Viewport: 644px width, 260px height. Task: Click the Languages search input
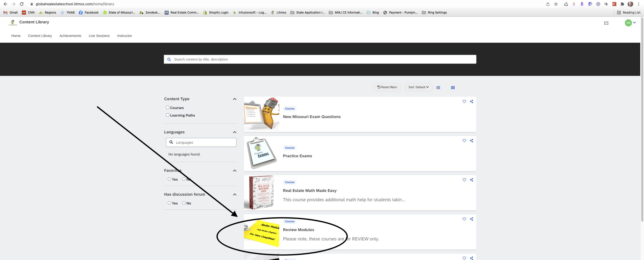201,142
